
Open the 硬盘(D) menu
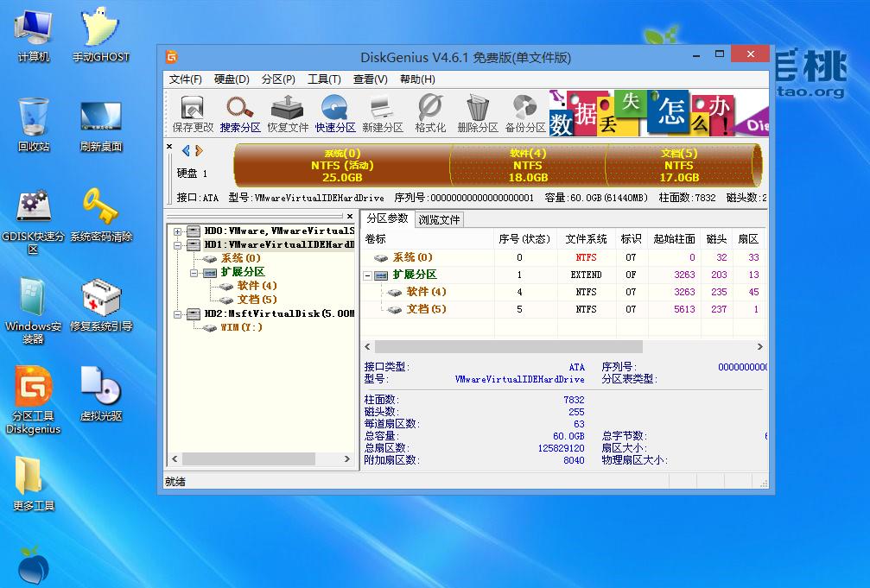(226, 79)
